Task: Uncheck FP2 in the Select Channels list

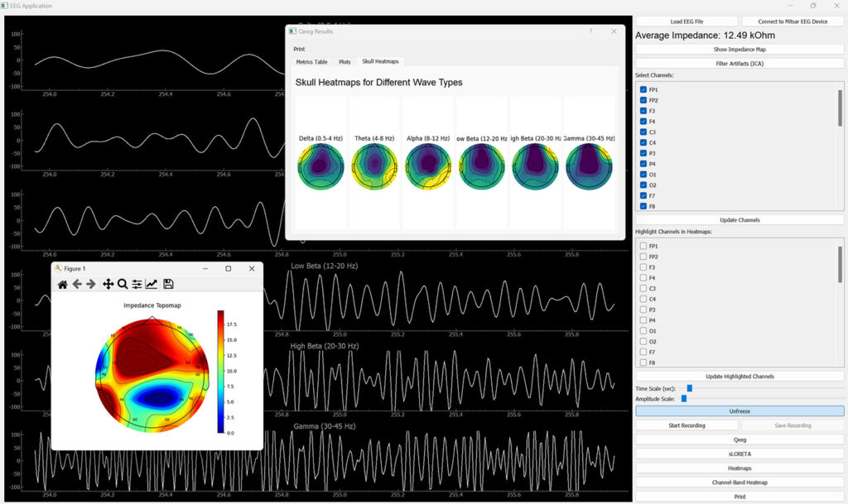Action: [643, 100]
